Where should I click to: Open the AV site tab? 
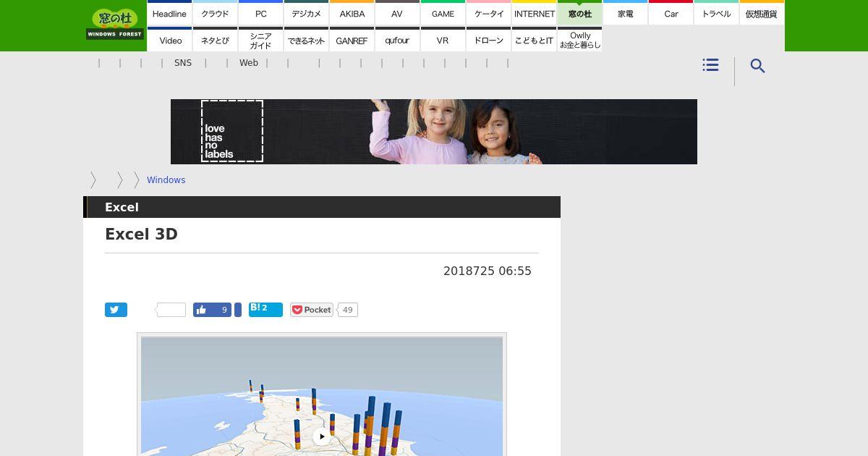[x=397, y=13]
